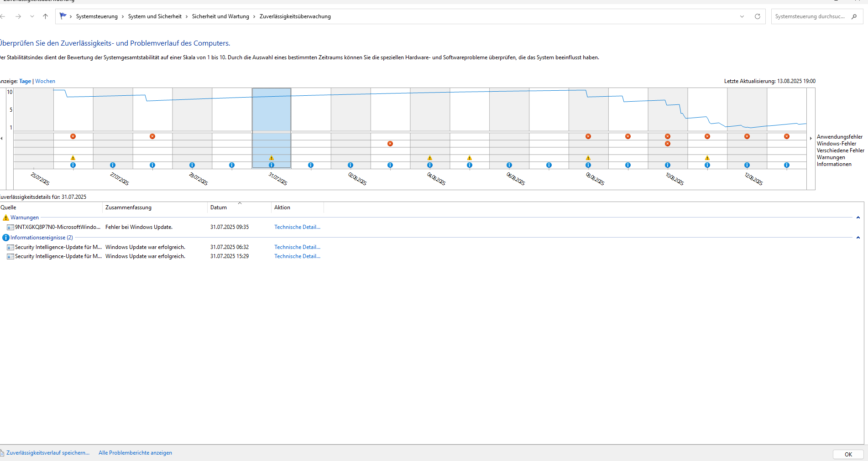868x461 pixels.
Task: Sort by the Datum column header
Action: click(x=240, y=207)
